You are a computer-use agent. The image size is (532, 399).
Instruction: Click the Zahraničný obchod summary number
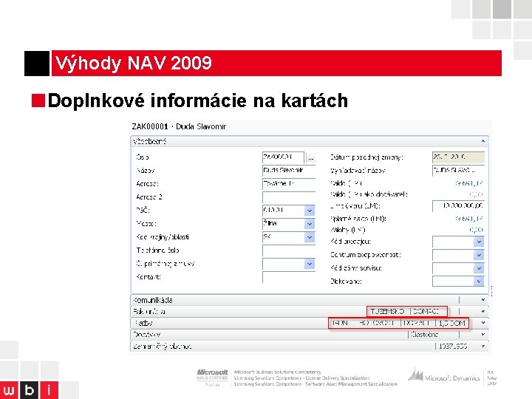(453, 346)
